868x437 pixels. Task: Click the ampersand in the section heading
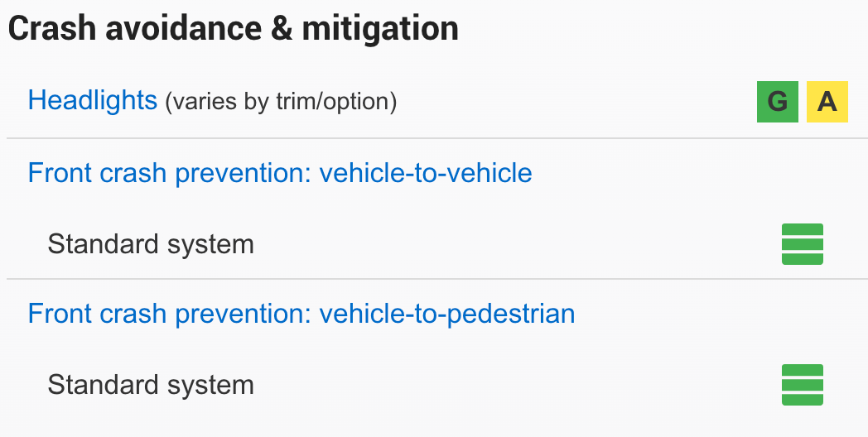pos(282,29)
